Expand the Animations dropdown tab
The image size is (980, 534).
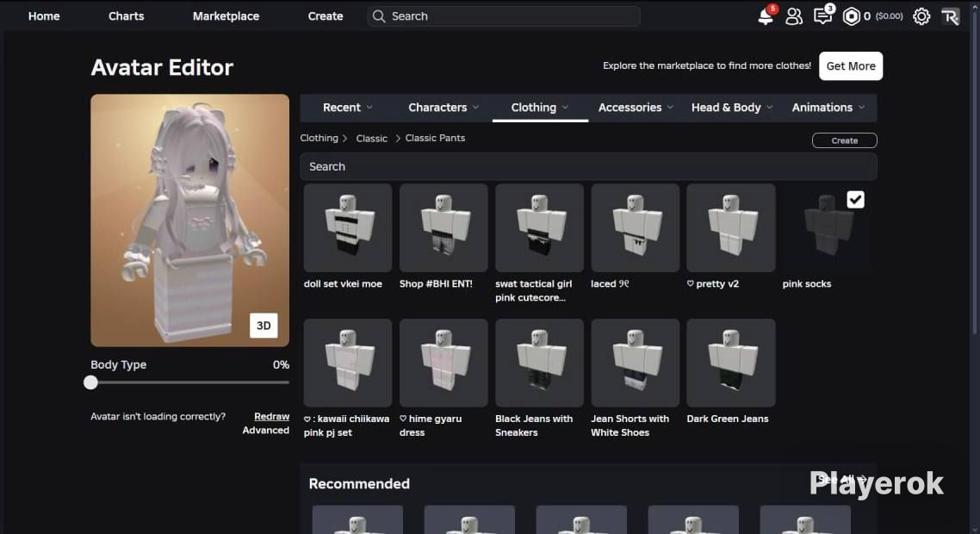(828, 108)
